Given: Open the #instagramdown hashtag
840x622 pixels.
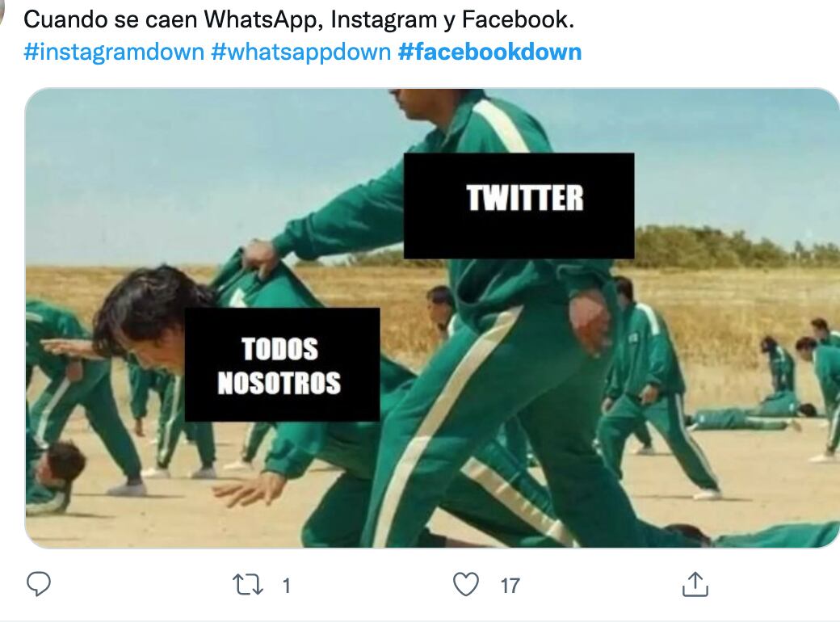Looking at the screenshot, I should [114, 52].
